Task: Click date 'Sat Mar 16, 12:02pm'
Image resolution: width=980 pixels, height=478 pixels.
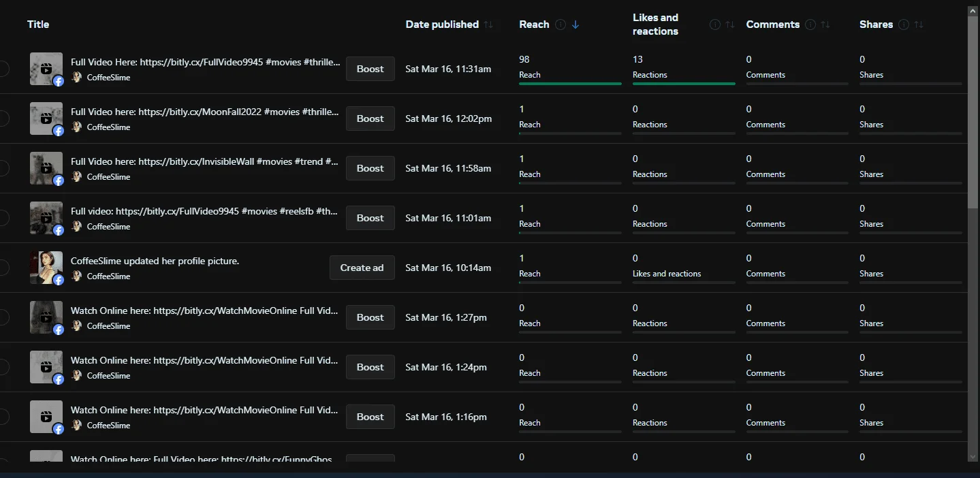Action: [x=448, y=118]
